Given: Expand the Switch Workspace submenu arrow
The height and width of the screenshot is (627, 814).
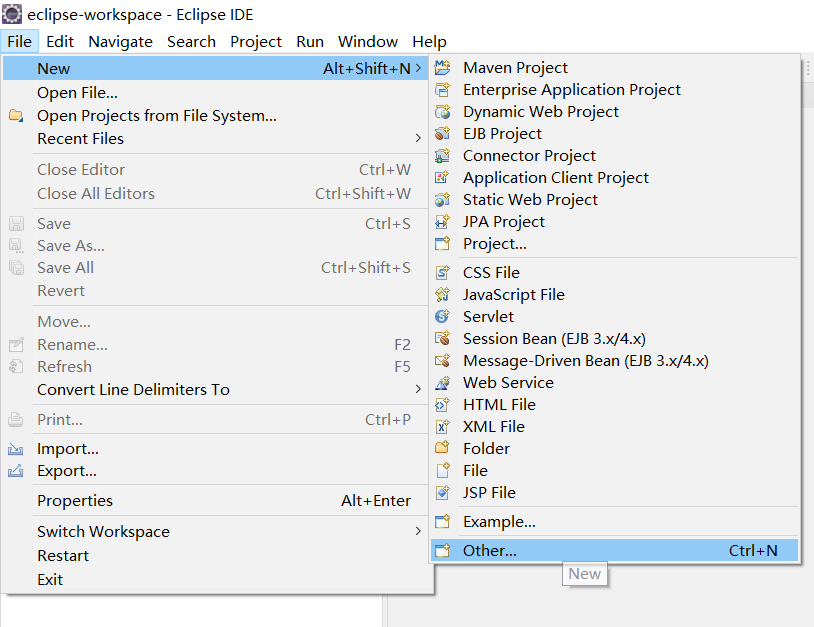Looking at the screenshot, I should [x=418, y=531].
